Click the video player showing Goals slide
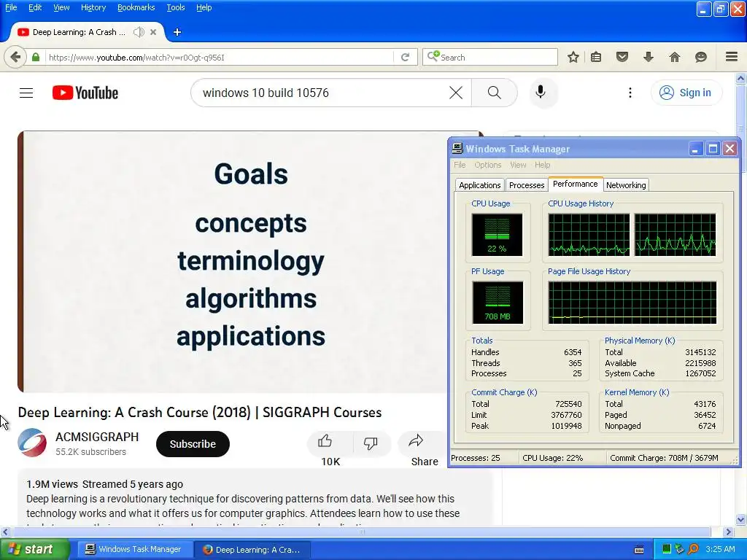 [x=233, y=262]
